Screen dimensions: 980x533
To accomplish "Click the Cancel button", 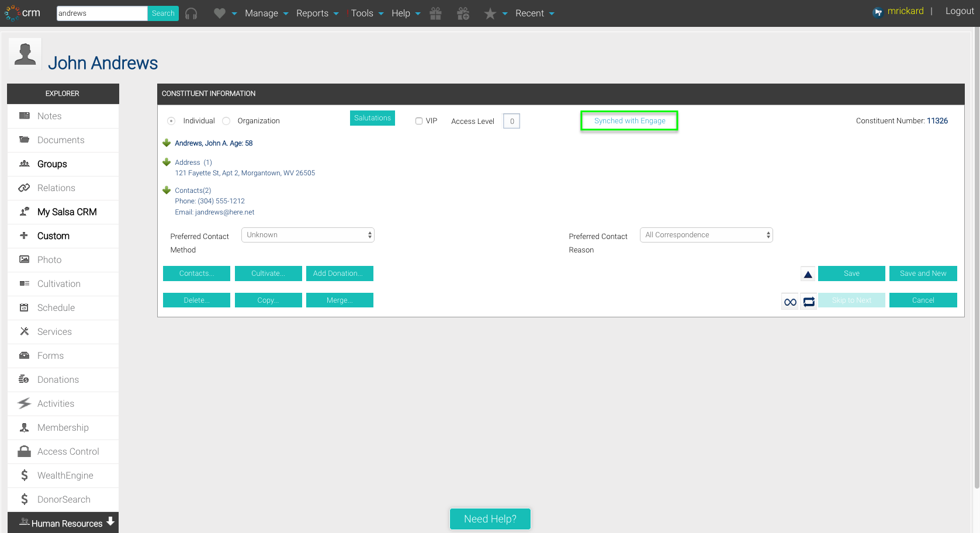I will point(923,300).
